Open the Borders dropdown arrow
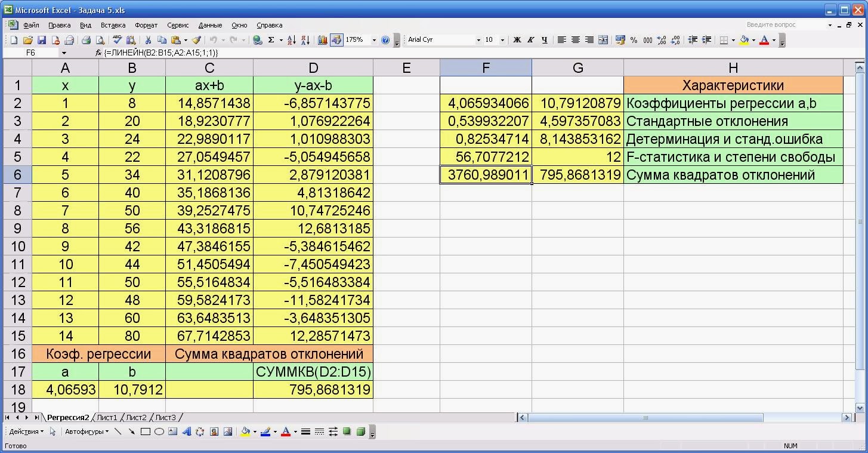Image resolution: width=868 pixels, height=453 pixels. pyautogui.click(x=733, y=40)
